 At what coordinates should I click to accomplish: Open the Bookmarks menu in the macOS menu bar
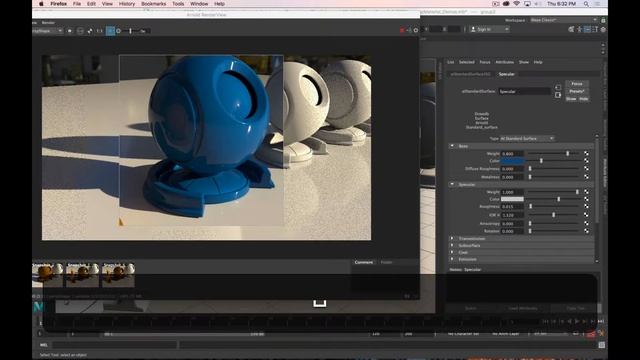tap(153, 4)
